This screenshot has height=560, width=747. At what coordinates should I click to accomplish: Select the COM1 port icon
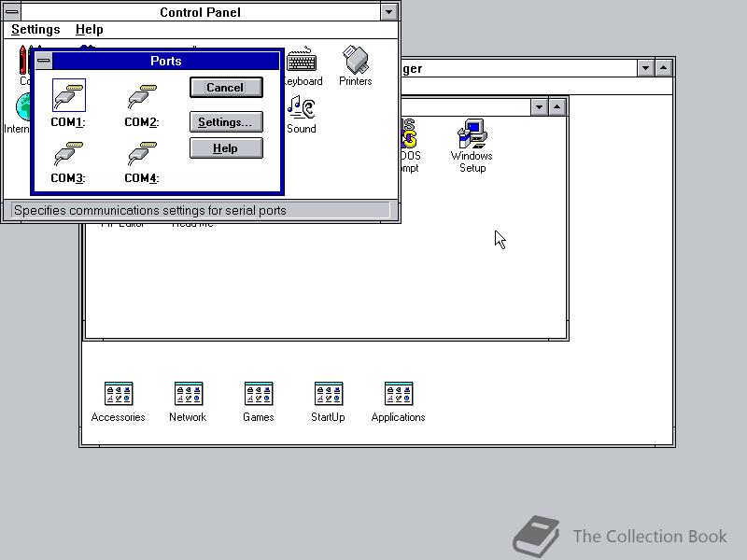(x=69, y=96)
